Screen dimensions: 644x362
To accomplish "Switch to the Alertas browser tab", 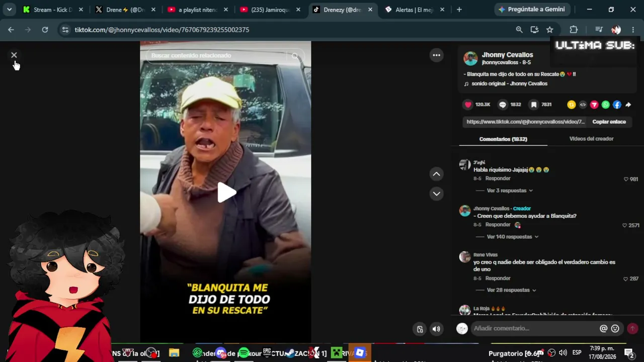I will [415, 10].
